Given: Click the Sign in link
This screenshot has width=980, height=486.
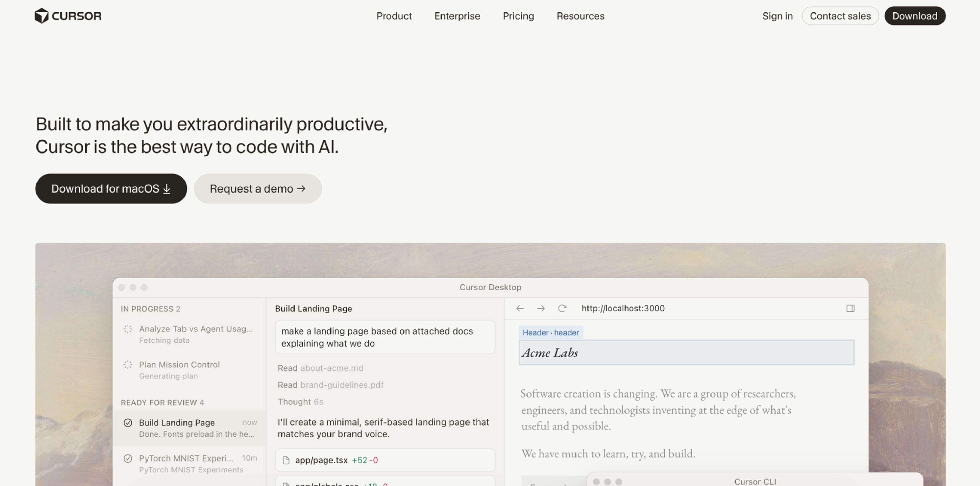Looking at the screenshot, I should (777, 16).
